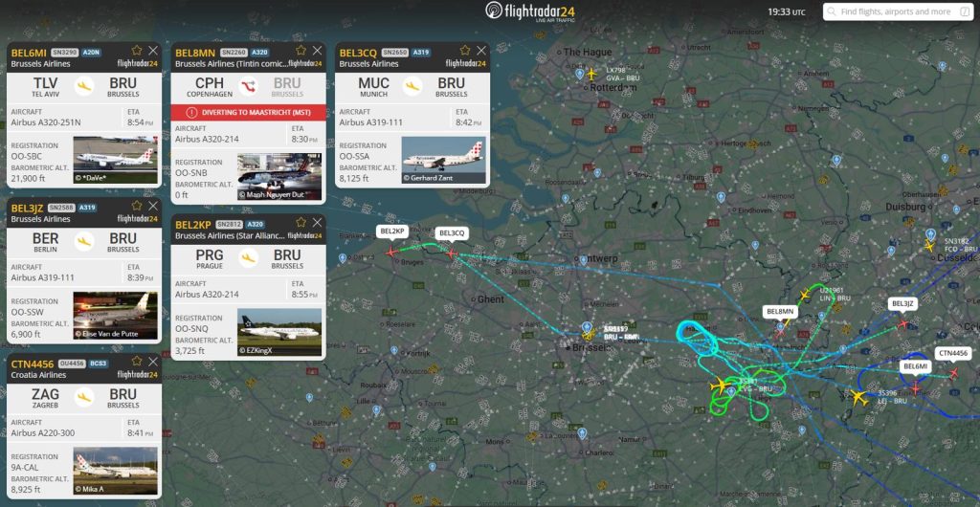Viewport: 980px width, 507px height.
Task: Close the BEL2KP flight card
Action: 318,222
